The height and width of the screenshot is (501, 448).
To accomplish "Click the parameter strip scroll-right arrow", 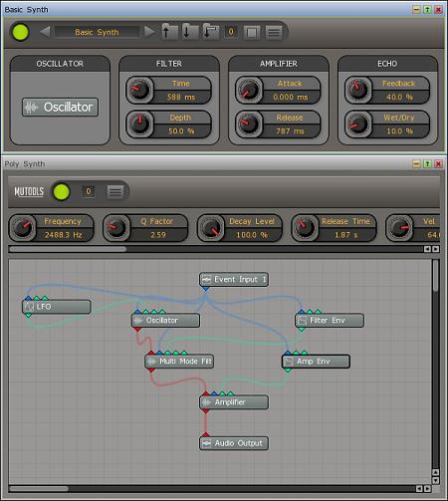I will tap(436, 249).
